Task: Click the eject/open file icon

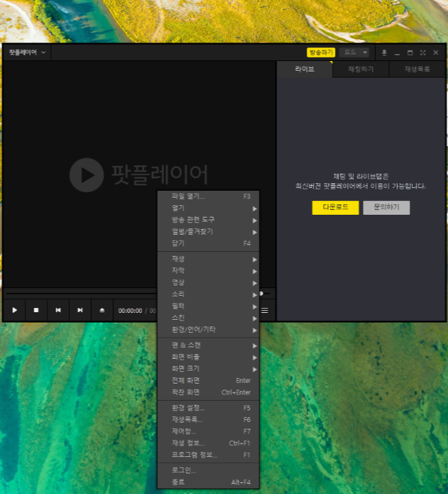Action: click(x=102, y=310)
